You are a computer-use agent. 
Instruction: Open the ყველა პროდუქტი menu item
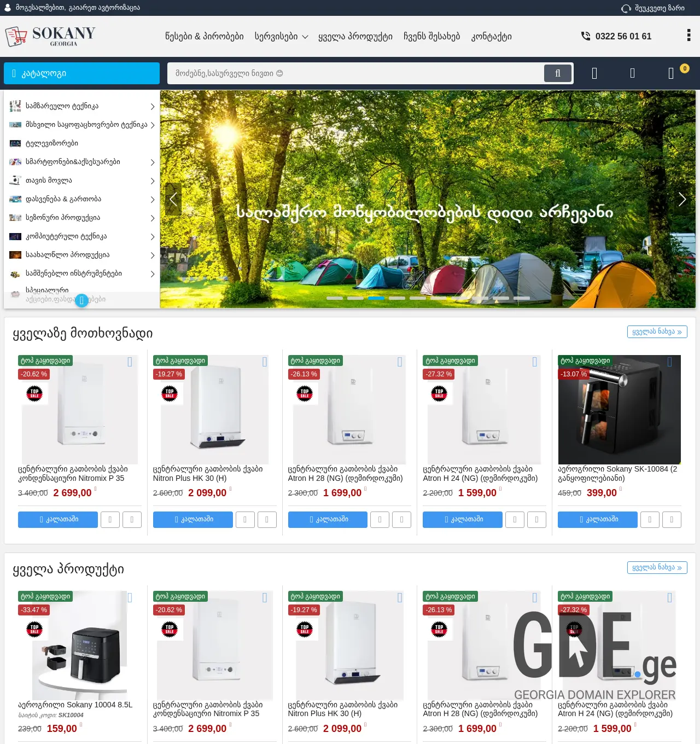click(x=355, y=36)
